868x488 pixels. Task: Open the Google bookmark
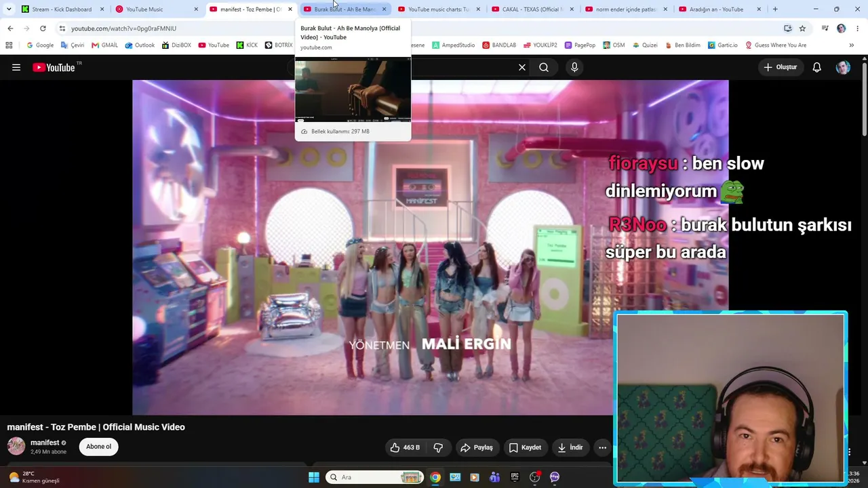pyautogui.click(x=40, y=45)
